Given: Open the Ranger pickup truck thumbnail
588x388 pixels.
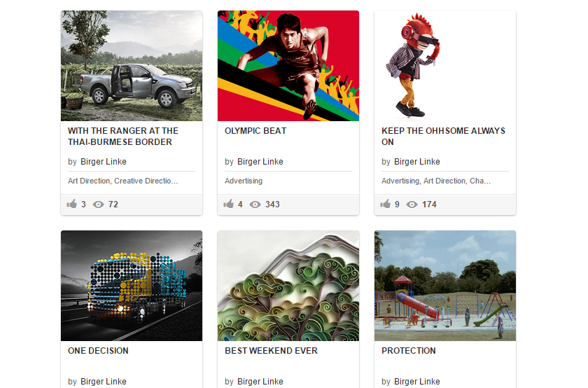Looking at the screenshot, I should [132, 66].
